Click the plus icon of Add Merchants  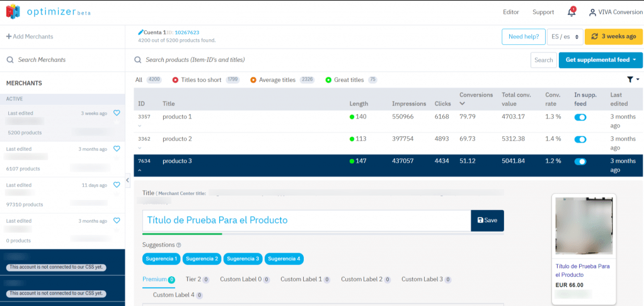pyautogui.click(x=9, y=37)
